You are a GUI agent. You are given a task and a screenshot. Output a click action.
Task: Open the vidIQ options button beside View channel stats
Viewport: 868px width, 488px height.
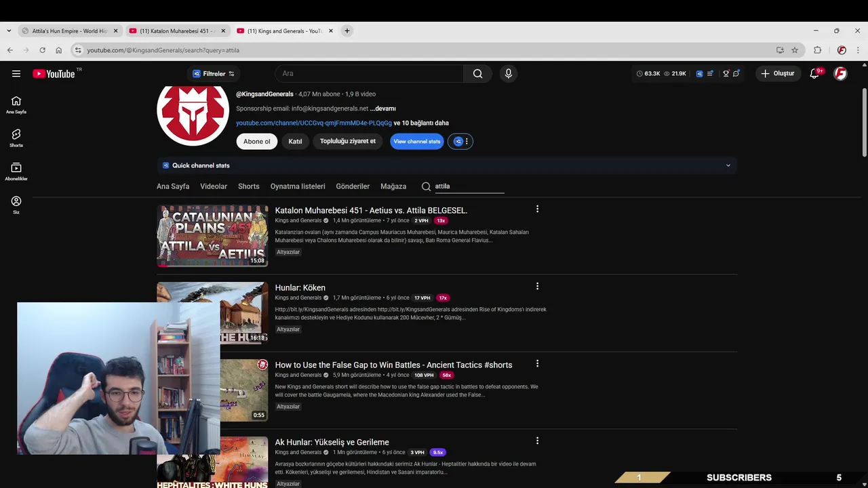click(460, 142)
